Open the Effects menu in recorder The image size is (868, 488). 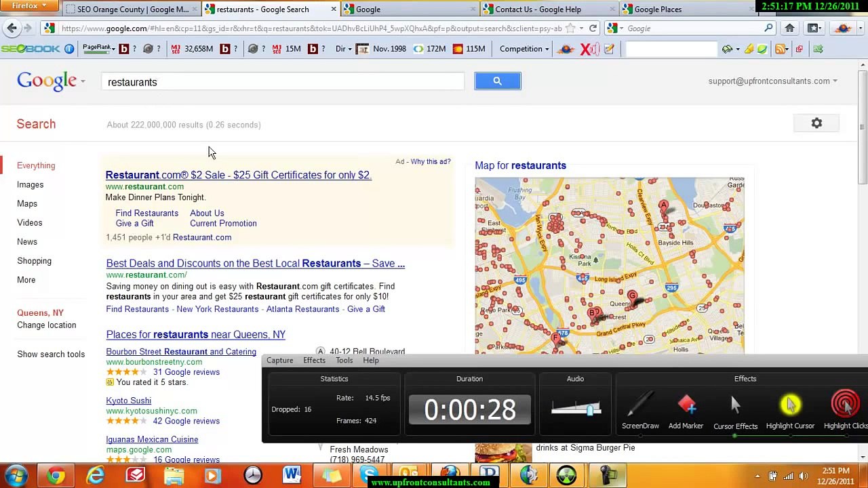click(314, 361)
